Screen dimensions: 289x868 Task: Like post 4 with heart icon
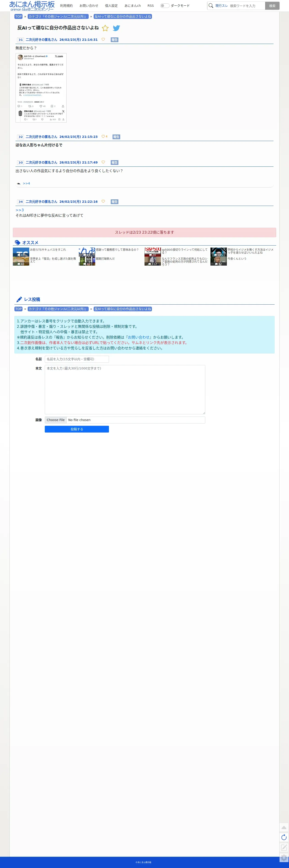103,201
